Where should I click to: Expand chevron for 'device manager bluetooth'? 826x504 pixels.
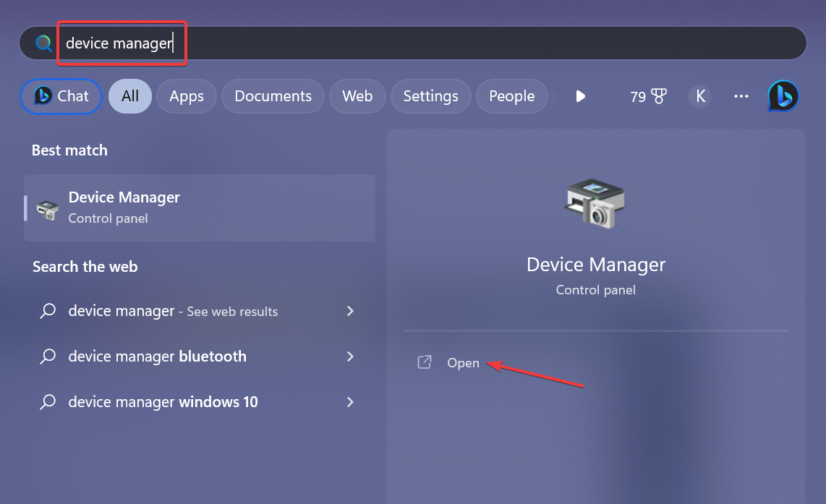[350, 356]
